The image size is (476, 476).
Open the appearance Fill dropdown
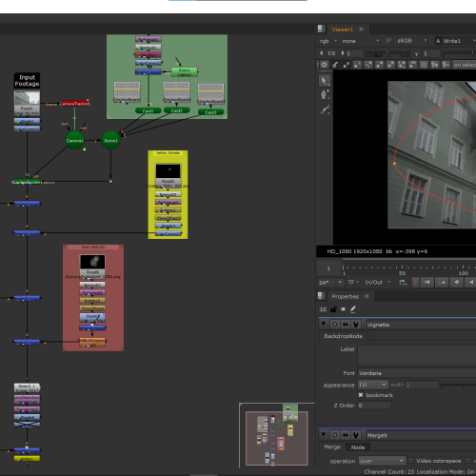tap(373, 385)
